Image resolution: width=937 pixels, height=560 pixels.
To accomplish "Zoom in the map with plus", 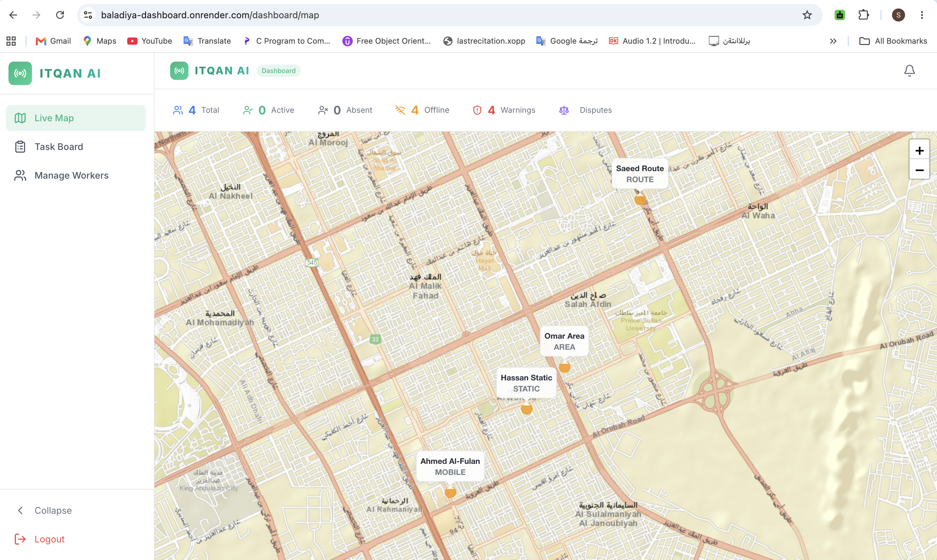I will coord(919,151).
